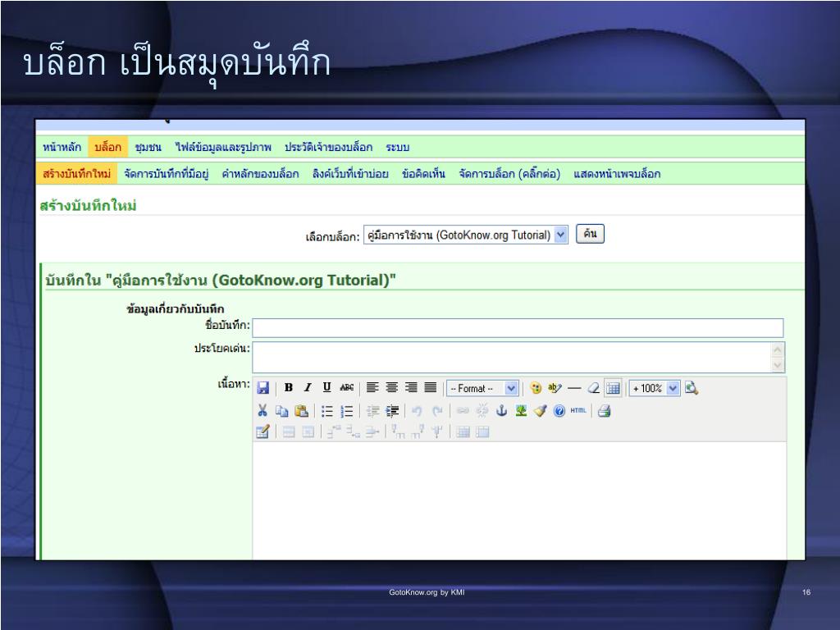Open ไฟล์ข้อมูลและรูปภาพ files menu
This screenshot has width=840, height=630.
pos(223,147)
